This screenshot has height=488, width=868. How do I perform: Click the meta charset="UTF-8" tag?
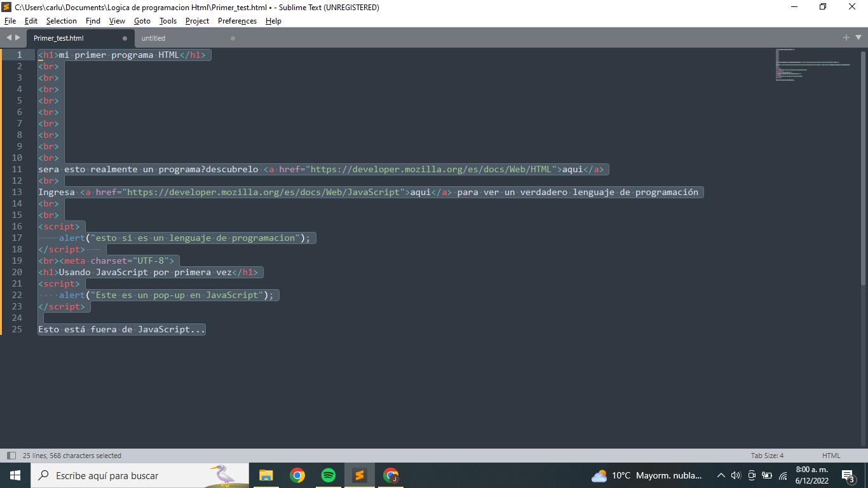click(x=117, y=261)
